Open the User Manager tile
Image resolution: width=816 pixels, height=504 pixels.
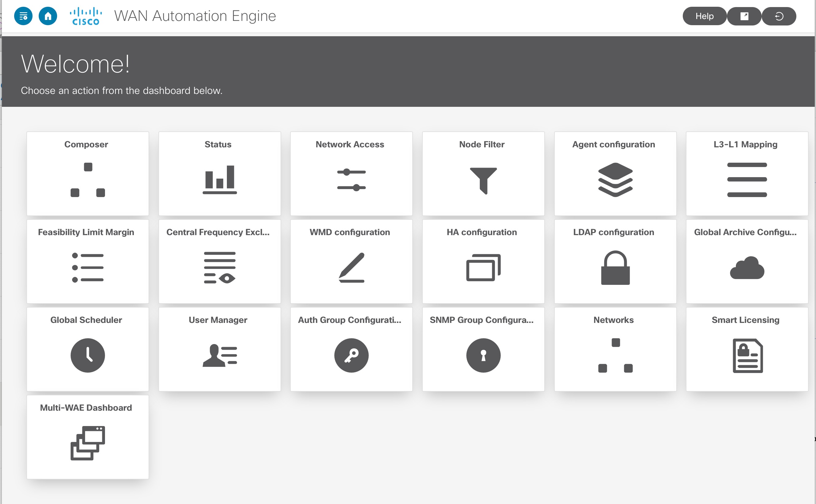[x=219, y=349]
